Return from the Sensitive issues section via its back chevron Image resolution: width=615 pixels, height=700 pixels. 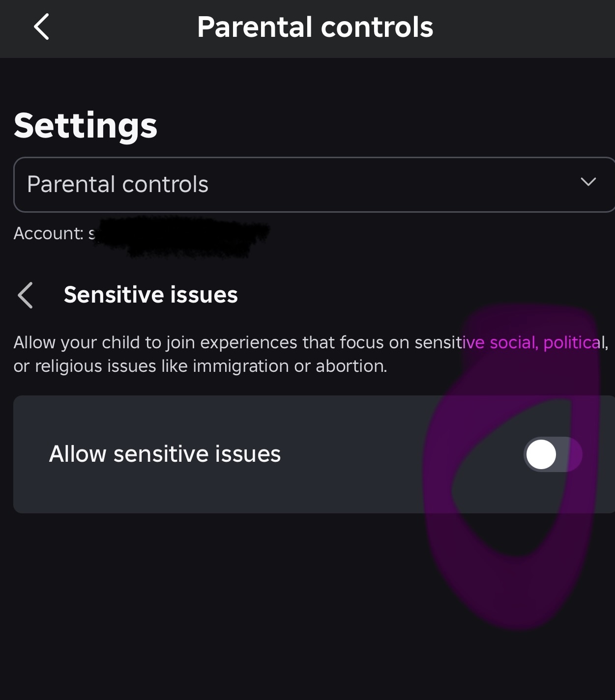tap(25, 295)
